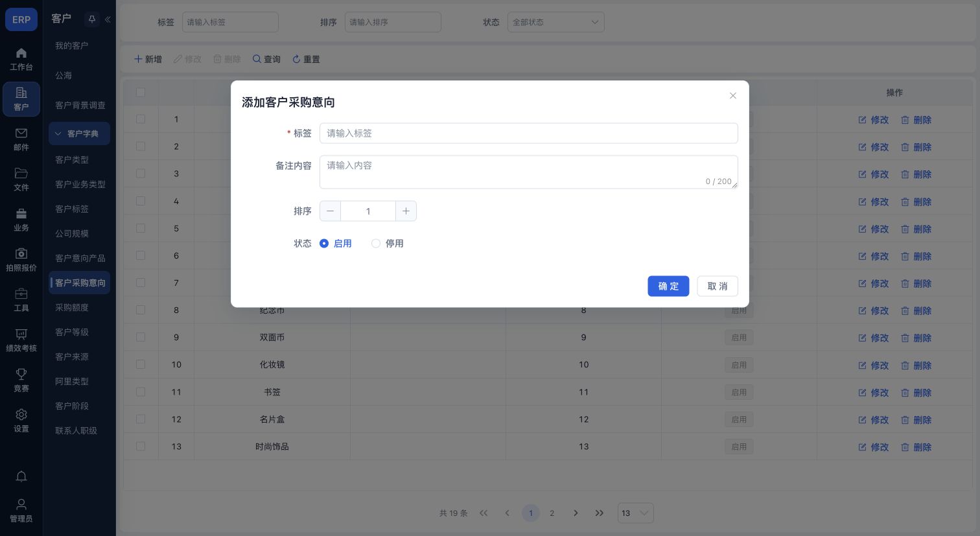
Task: Click the delete trash icon for row 9
Action: [905, 338]
